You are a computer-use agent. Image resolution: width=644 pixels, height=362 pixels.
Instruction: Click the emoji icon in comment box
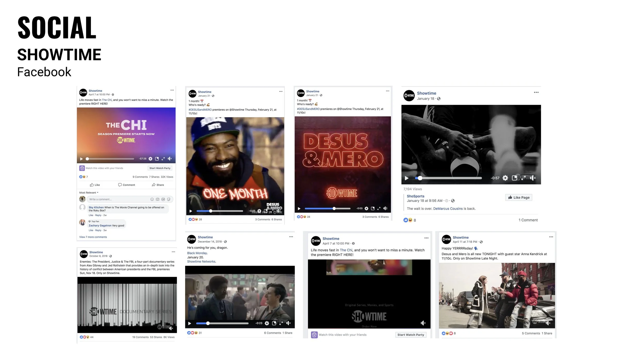pyautogui.click(x=152, y=199)
